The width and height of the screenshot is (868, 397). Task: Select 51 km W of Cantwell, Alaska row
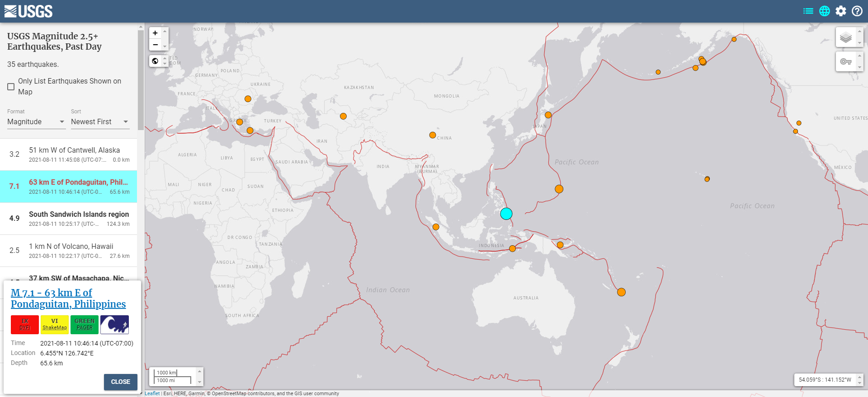pyautogui.click(x=68, y=154)
